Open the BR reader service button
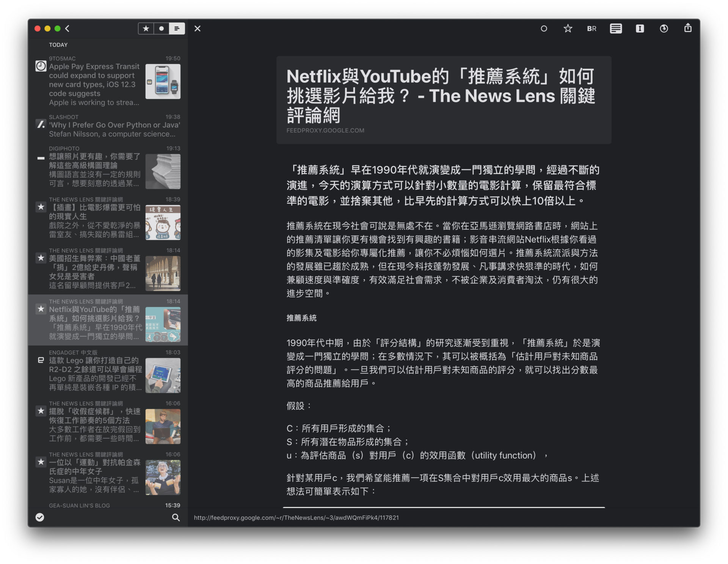 tap(591, 28)
